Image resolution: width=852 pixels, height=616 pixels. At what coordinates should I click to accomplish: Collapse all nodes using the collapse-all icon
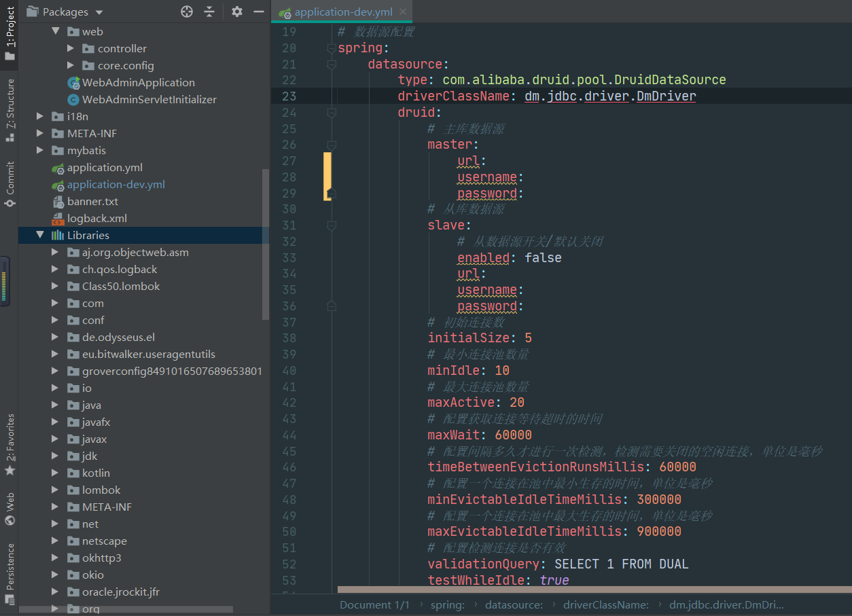pos(209,12)
